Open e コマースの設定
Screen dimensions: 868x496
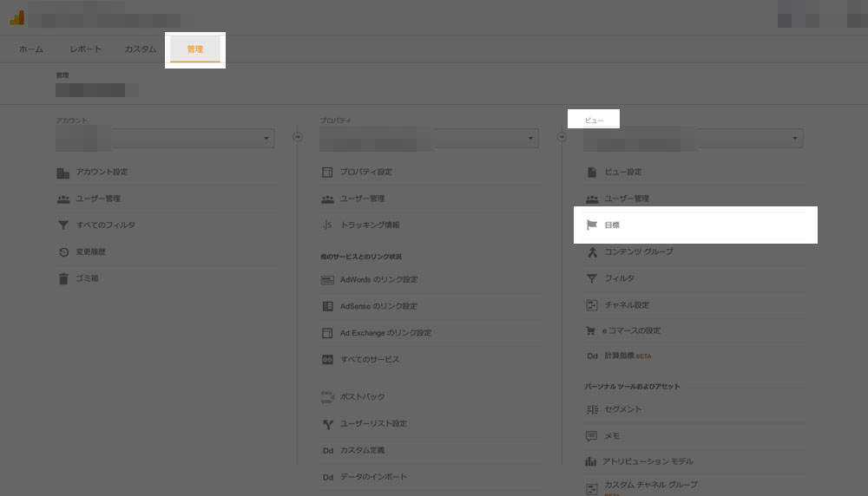click(x=631, y=330)
